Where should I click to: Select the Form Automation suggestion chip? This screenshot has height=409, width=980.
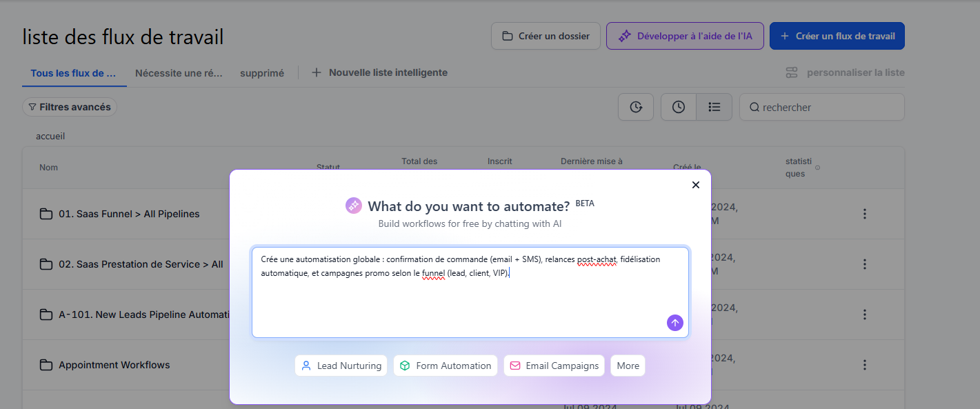click(446, 366)
